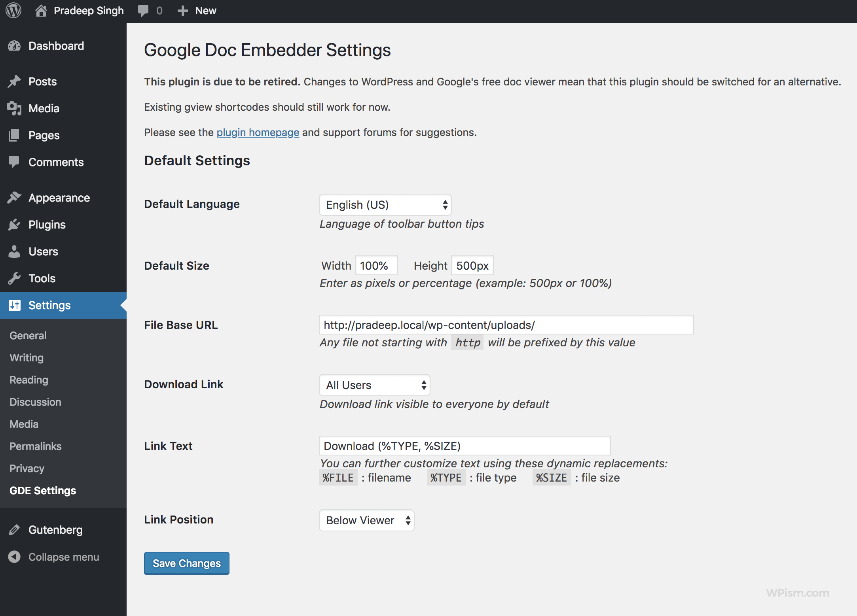Visit the site via the home icon
This screenshot has height=616, width=857.
(x=42, y=10)
